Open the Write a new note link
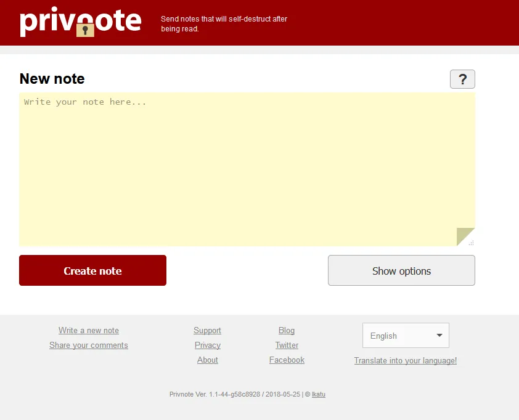The height and width of the screenshot is (420, 519). (x=89, y=330)
